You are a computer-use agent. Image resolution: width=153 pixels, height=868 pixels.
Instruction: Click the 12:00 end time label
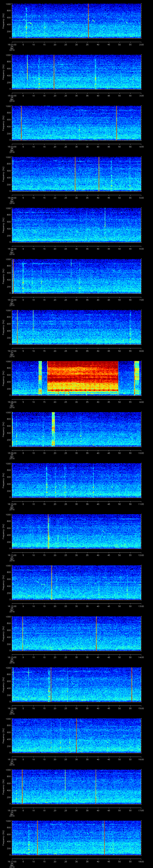[141, 555]
